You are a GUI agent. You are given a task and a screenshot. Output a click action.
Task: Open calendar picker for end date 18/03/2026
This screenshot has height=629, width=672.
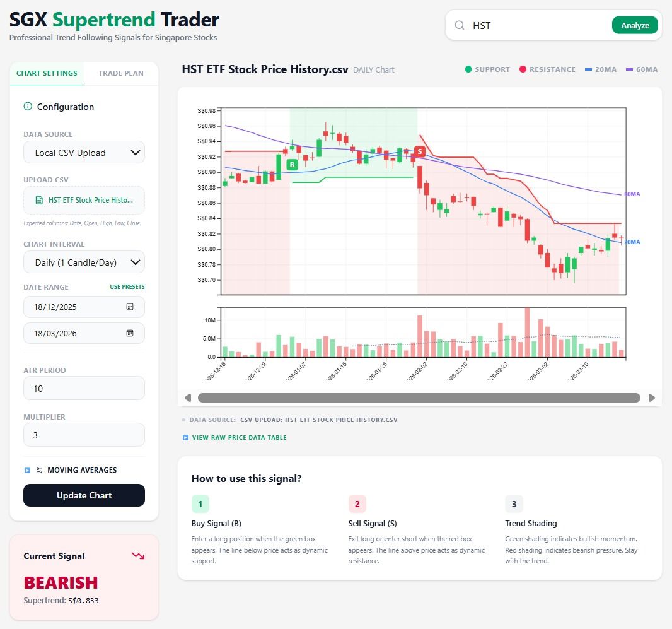point(130,333)
